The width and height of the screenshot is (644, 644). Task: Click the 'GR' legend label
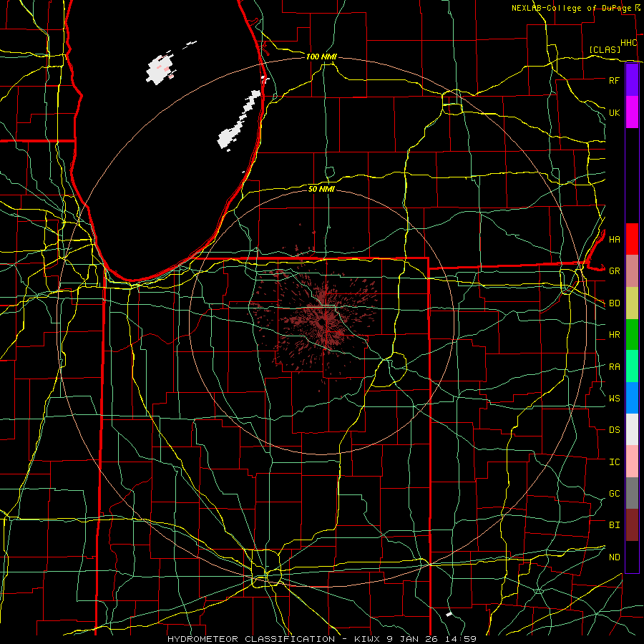pos(614,271)
